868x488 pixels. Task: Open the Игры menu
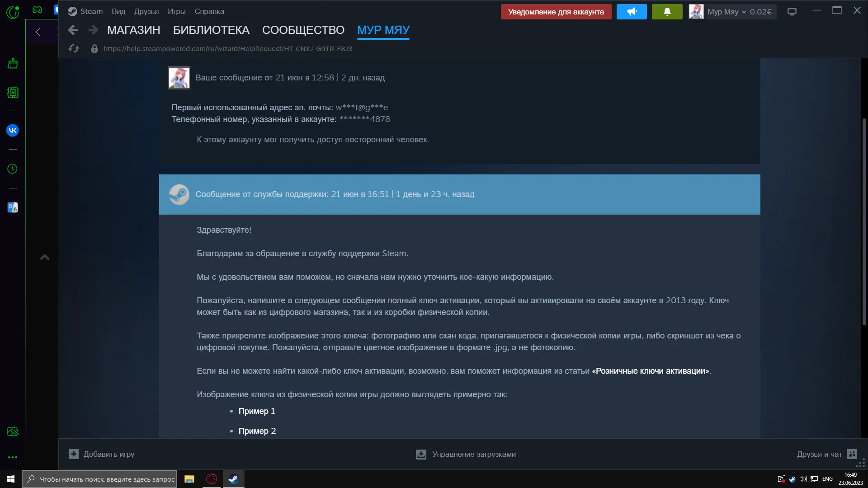click(x=177, y=11)
